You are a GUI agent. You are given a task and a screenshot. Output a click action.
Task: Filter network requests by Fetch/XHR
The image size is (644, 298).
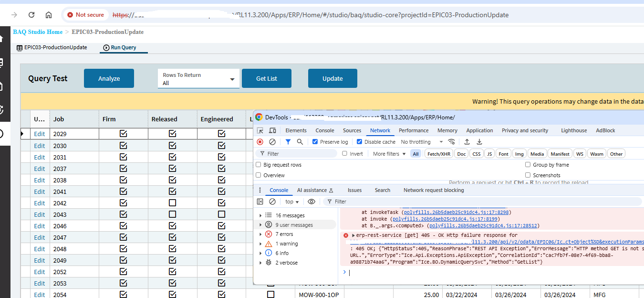click(x=439, y=154)
